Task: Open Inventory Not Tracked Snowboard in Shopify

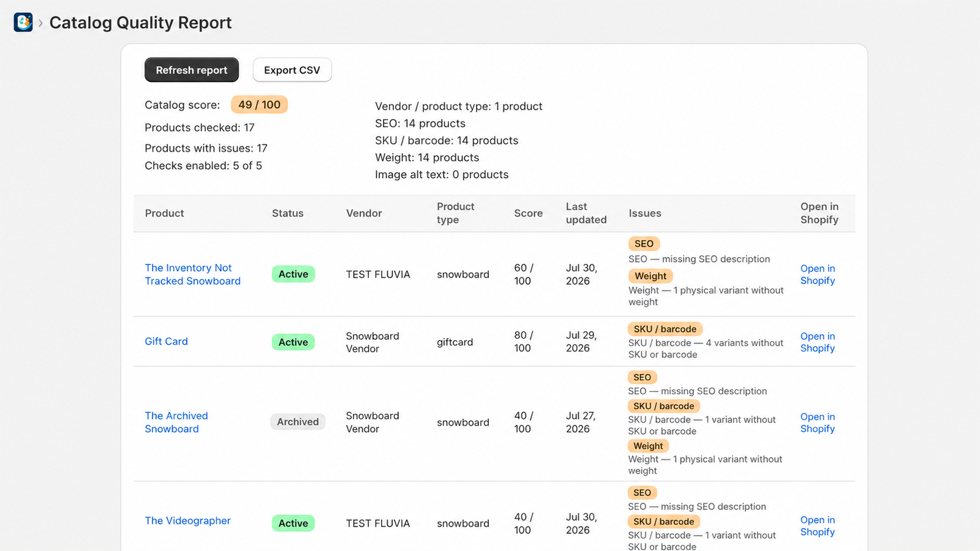Action: click(x=818, y=274)
